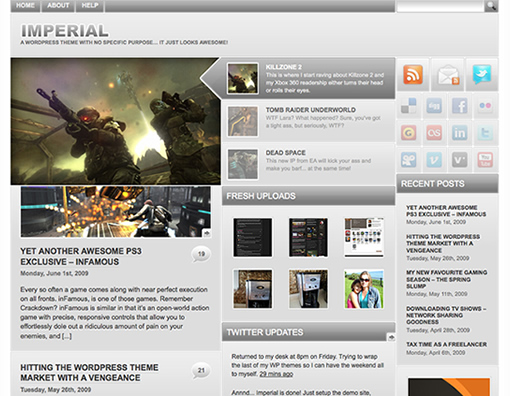Image resolution: width=510 pixels, height=396 pixels.
Task: Click the Vimeo icon
Action: click(x=434, y=160)
